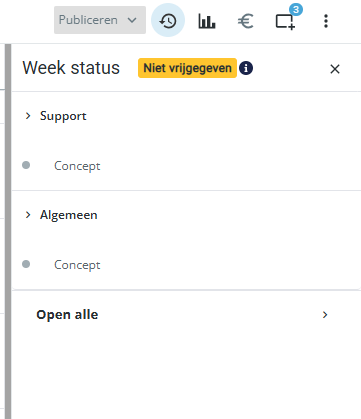The image size is (361, 419).
Task: Click the blue notification badge showing 3
Action: [296, 9]
